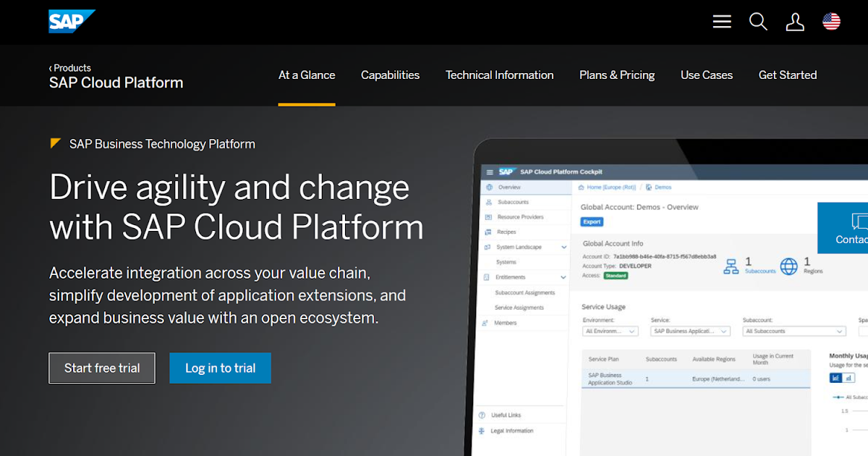This screenshot has height=456, width=868.
Task: Open the user profile icon
Action: [795, 22]
